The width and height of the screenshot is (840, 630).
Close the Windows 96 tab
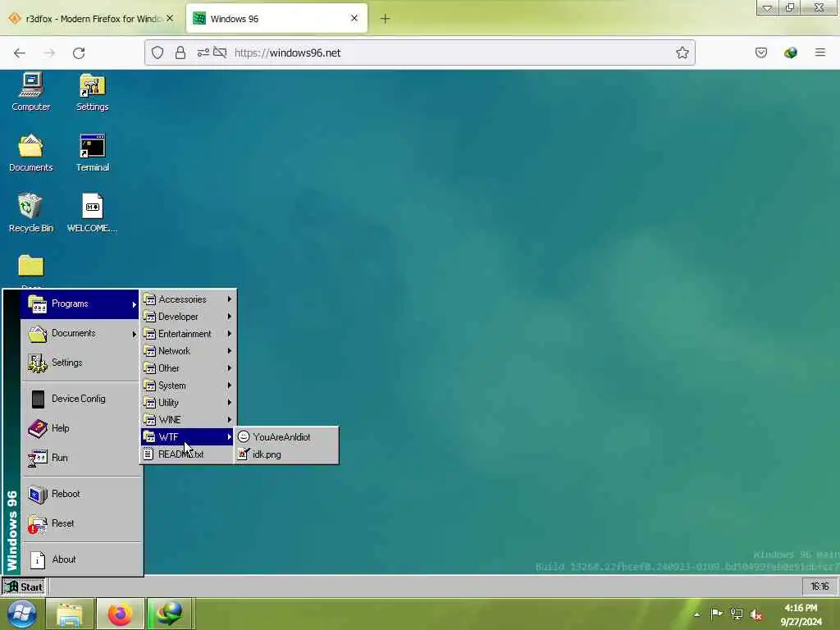(x=354, y=18)
